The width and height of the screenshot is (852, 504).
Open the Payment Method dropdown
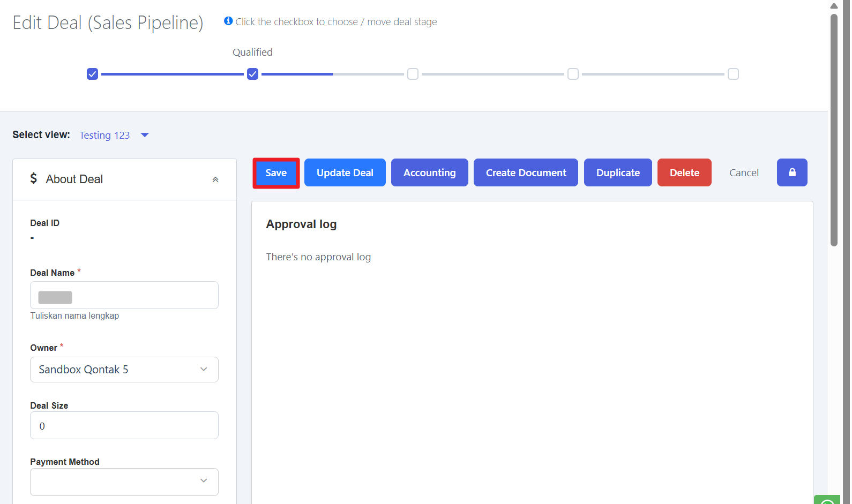tap(124, 482)
